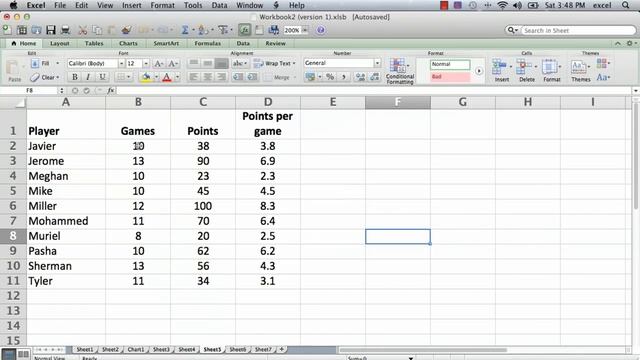Click the center text horizontally icon
The width and height of the screenshot is (640, 360).
click(x=208, y=77)
